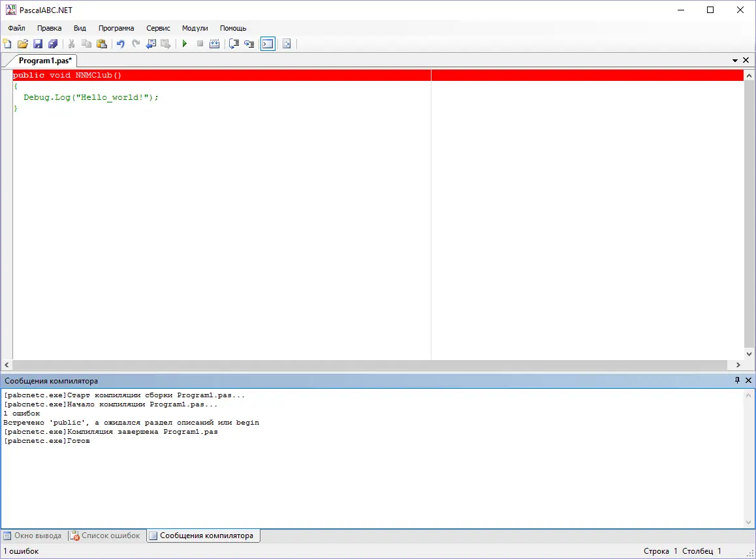
Task: Click the Navigate Forward icon
Action: coord(166,44)
